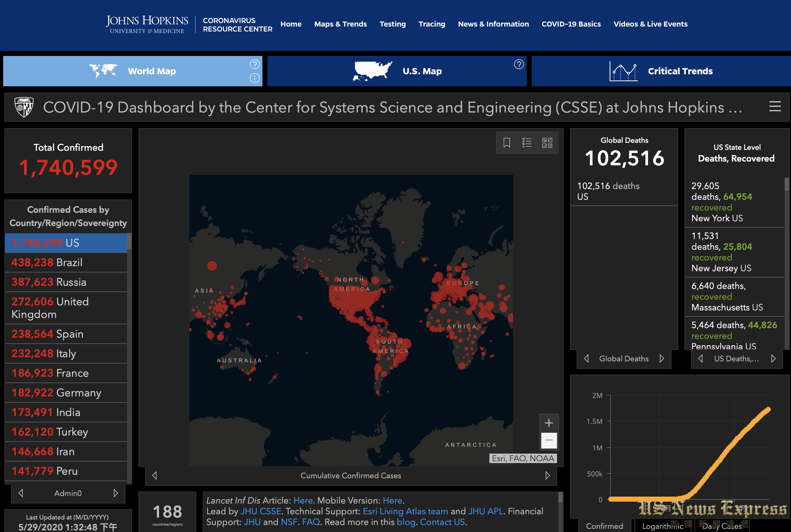This screenshot has height=532, width=791.
Task: Open Videos & Live Events menu
Action: point(651,24)
